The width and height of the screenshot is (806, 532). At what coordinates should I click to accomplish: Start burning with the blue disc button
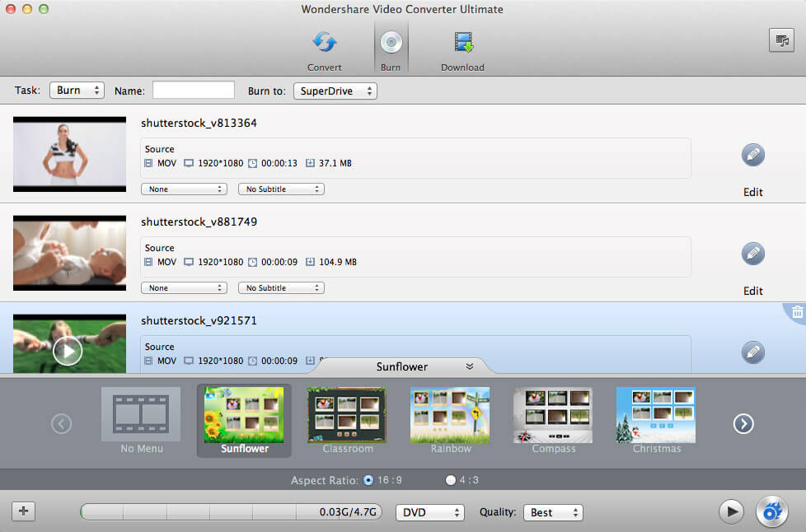[x=772, y=511]
